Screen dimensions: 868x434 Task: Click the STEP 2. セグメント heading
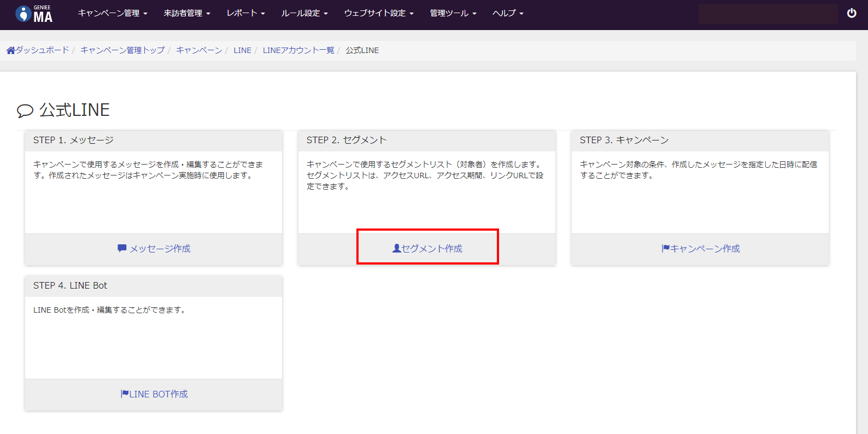pos(347,140)
